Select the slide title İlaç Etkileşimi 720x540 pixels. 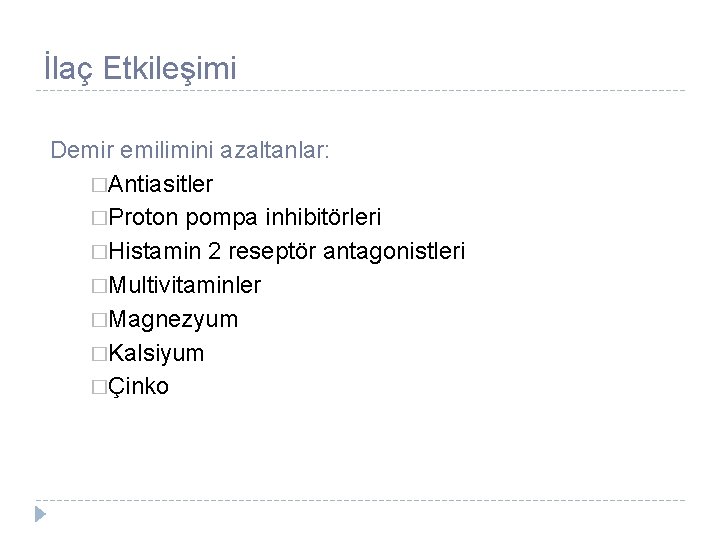(x=140, y=69)
